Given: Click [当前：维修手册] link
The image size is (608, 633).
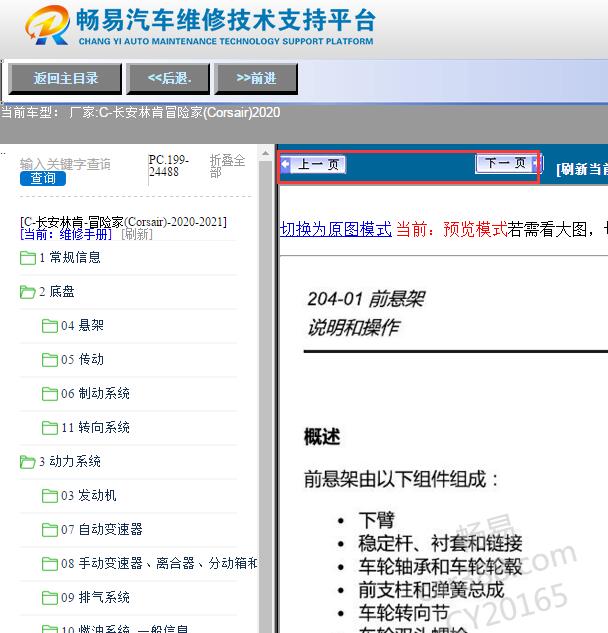Looking at the screenshot, I should pos(66,234).
